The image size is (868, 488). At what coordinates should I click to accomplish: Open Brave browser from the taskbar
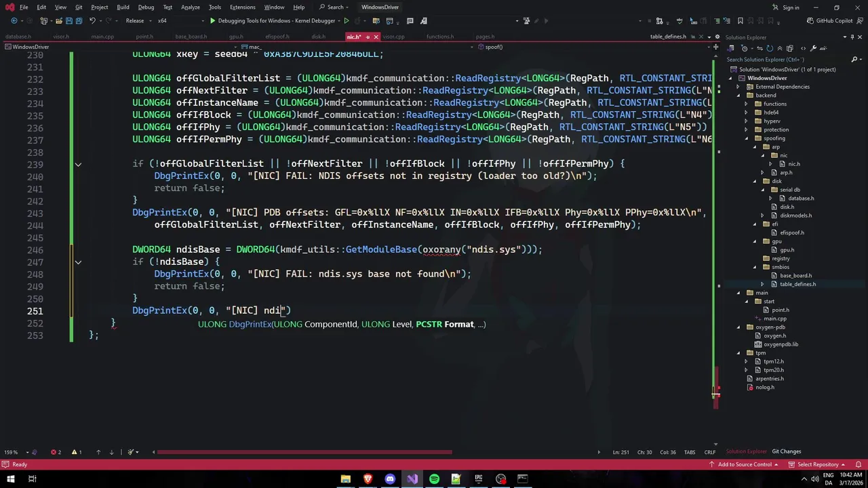(x=368, y=479)
